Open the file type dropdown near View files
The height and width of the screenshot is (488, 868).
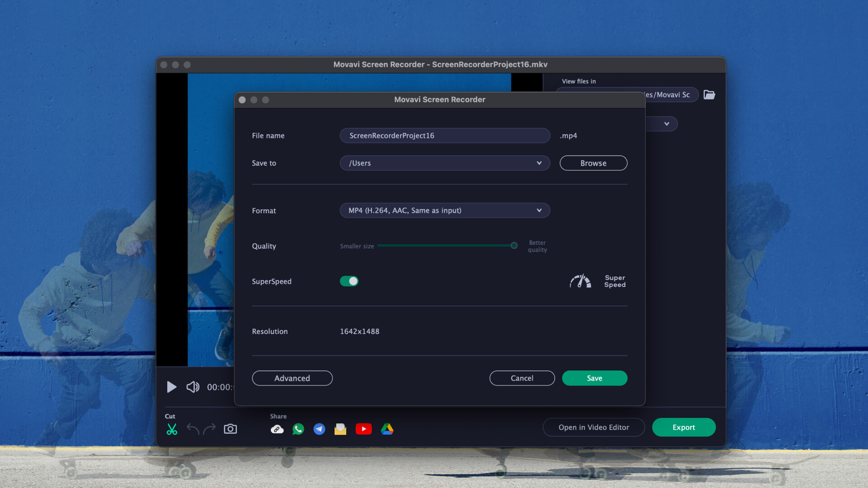(667, 123)
